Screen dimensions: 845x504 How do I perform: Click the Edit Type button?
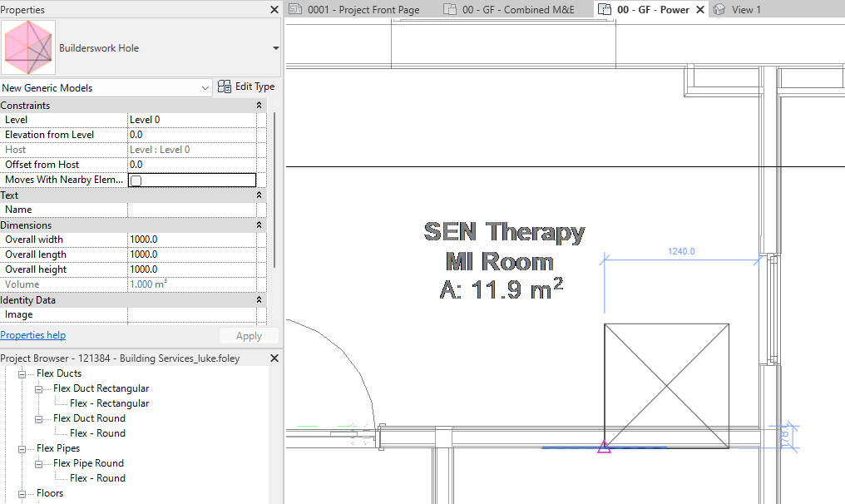click(246, 86)
